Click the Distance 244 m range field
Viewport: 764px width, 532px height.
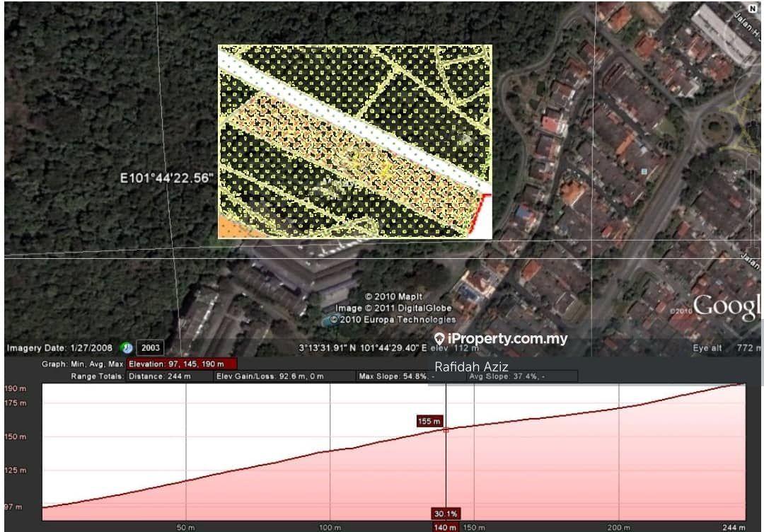click(159, 376)
